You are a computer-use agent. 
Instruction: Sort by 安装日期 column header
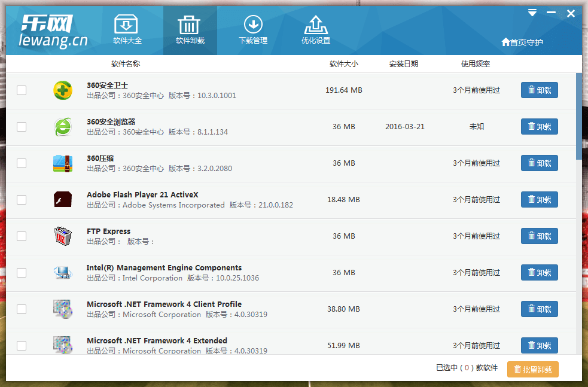click(x=404, y=64)
